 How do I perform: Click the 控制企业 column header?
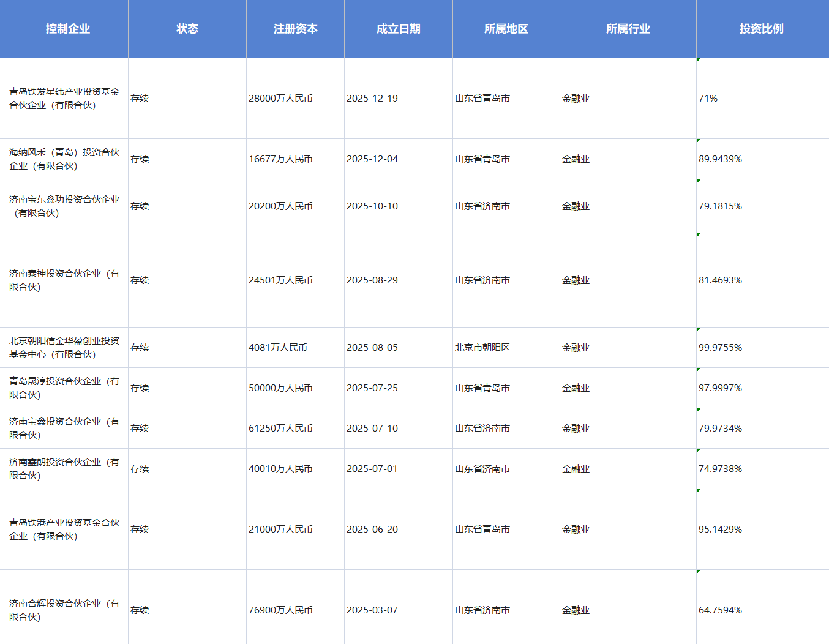tap(67, 29)
